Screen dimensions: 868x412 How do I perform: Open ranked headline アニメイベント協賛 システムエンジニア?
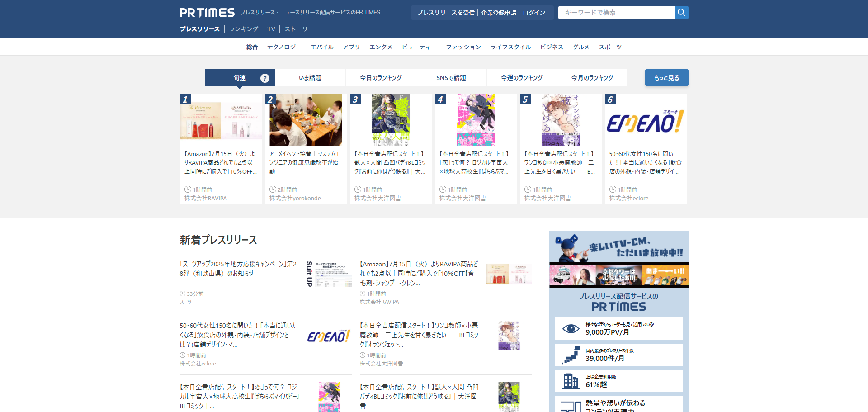[304, 163]
